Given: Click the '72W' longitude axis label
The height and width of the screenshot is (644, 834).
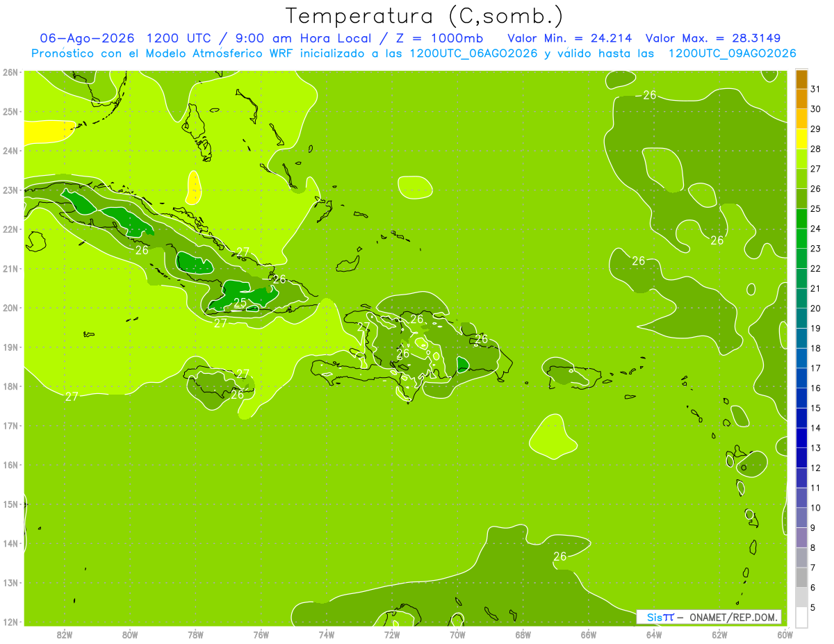Looking at the screenshot, I should coord(392,634).
